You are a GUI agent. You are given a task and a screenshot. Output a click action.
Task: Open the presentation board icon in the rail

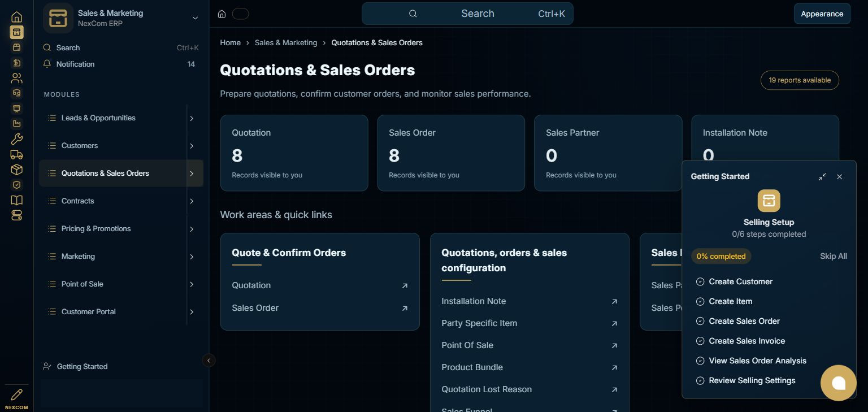[16, 109]
